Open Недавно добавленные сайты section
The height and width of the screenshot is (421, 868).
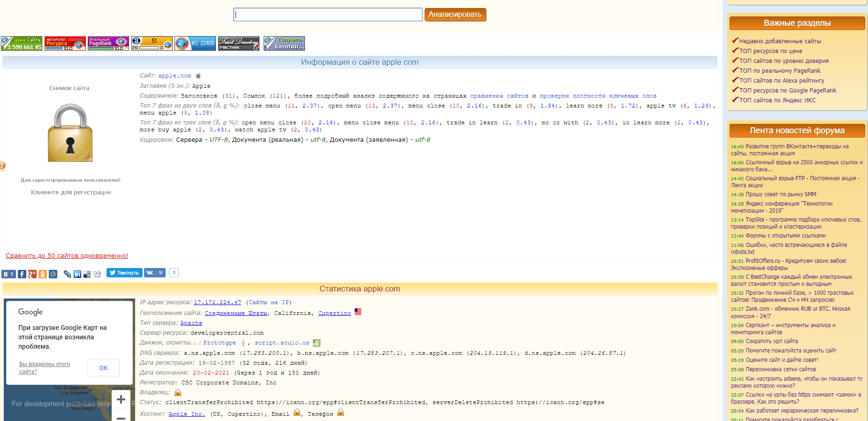pyautogui.click(x=780, y=41)
